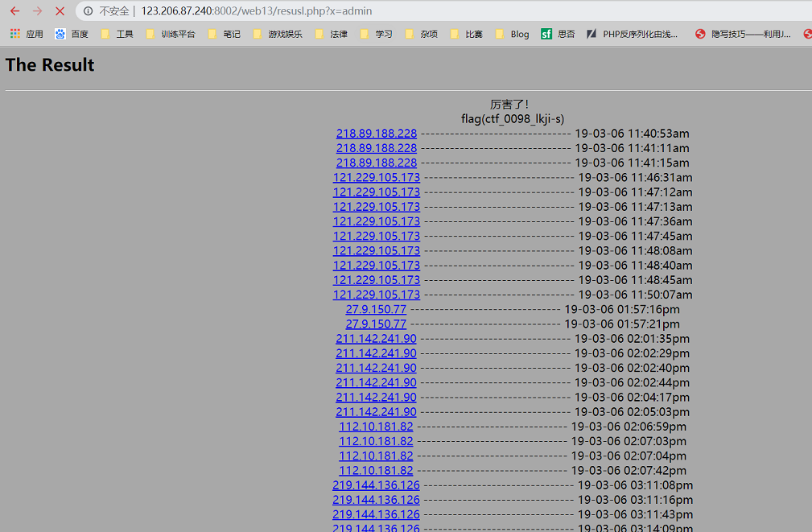Open the 27.9.150.77 link logged at 01:57:16pm

pyautogui.click(x=376, y=309)
